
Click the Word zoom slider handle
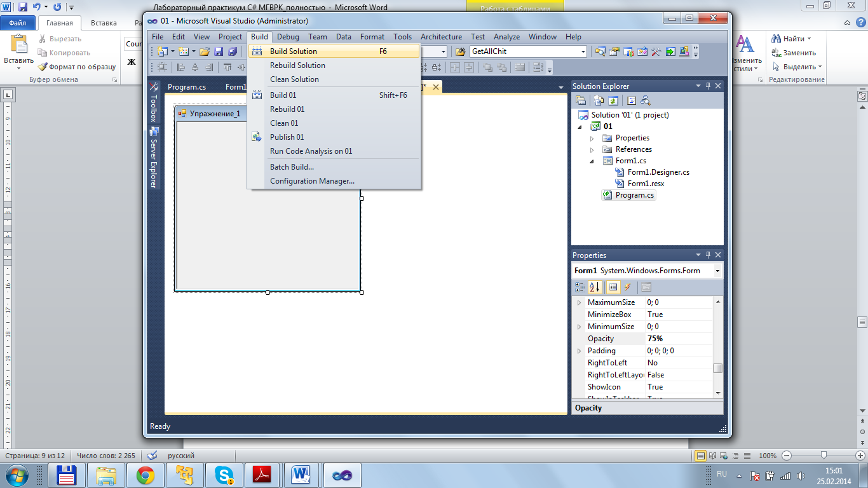(x=824, y=455)
